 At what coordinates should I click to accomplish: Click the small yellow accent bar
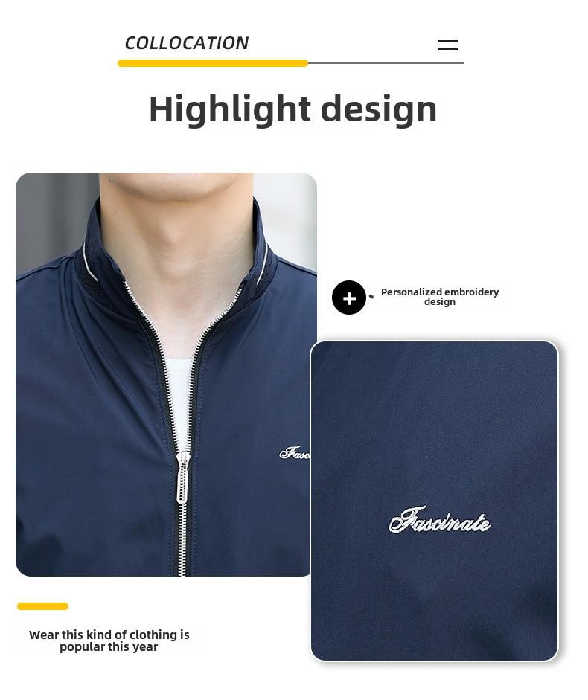(x=42, y=606)
